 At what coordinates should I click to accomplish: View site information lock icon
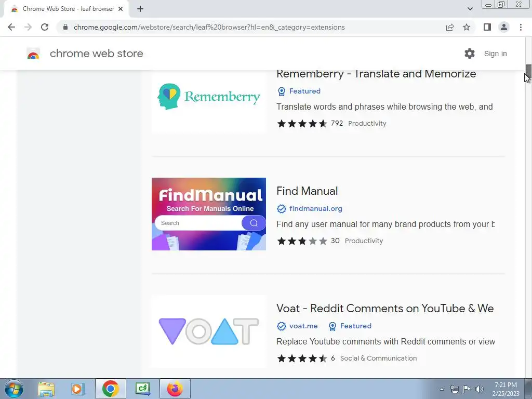tap(65, 27)
